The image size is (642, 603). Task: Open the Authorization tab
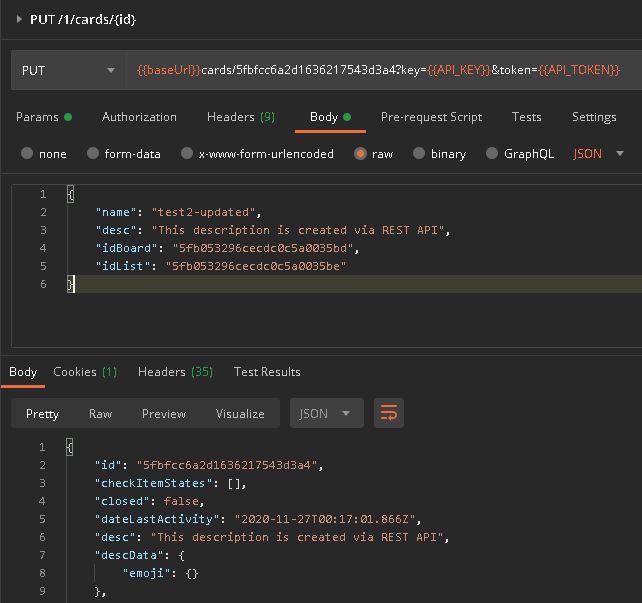139,117
